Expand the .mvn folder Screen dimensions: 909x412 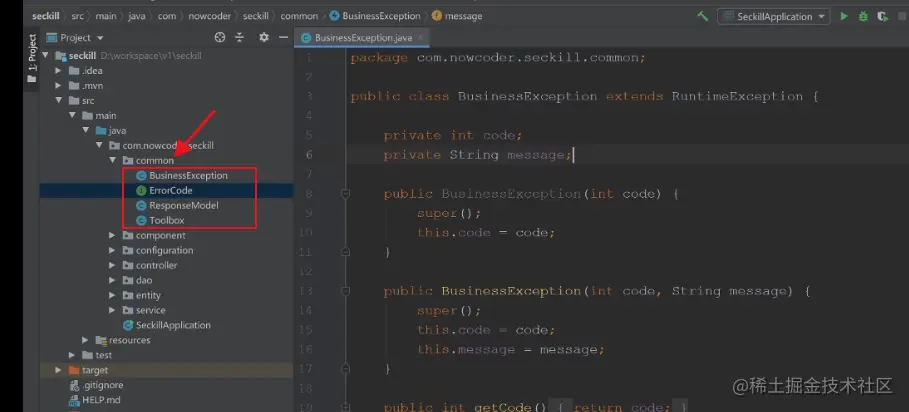pyautogui.click(x=58, y=86)
